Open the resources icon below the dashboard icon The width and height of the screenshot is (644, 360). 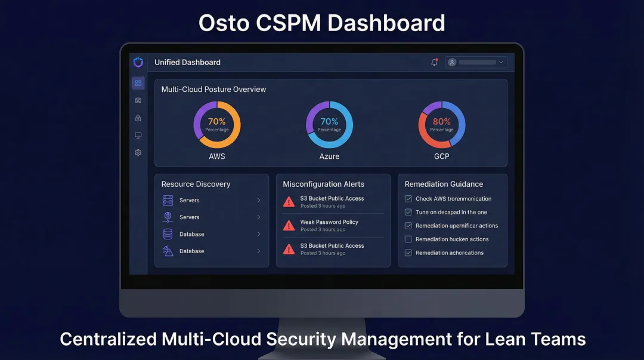[x=138, y=100]
